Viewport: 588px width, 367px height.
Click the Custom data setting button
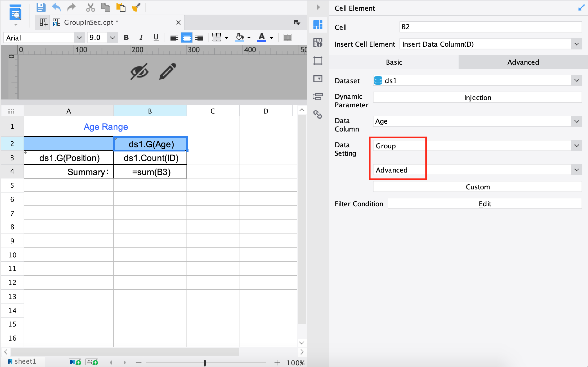[477, 187]
